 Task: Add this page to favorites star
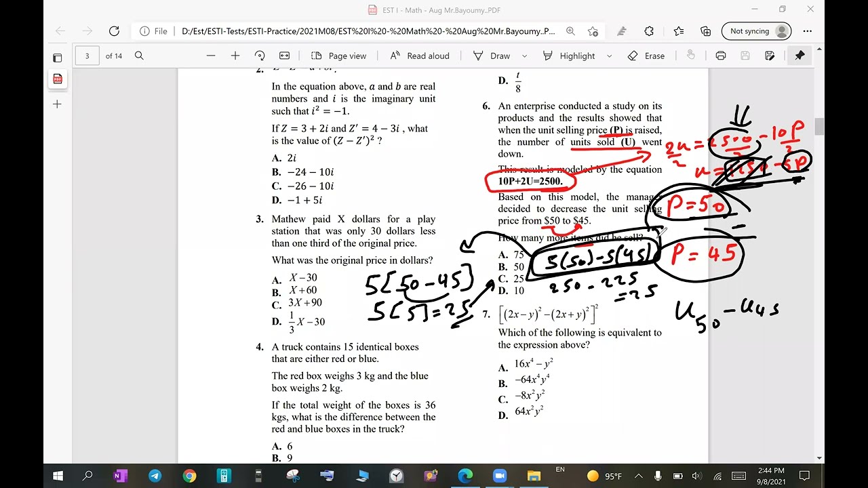point(593,31)
